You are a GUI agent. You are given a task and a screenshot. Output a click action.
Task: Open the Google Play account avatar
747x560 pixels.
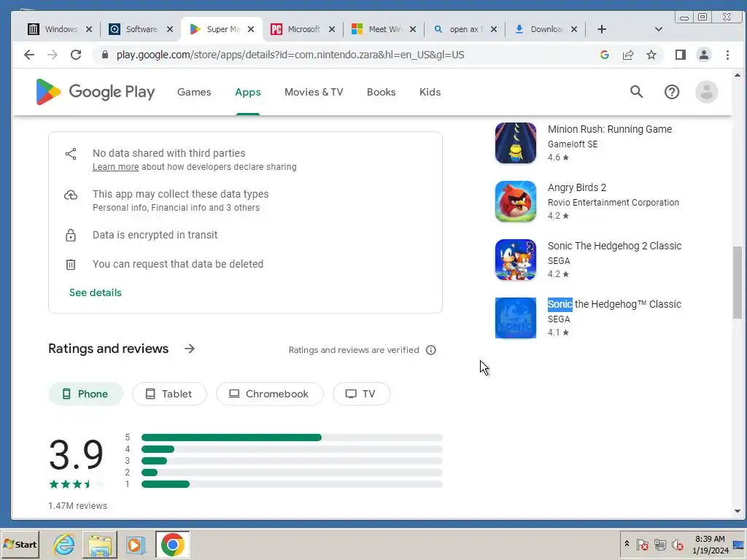point(706,92)
